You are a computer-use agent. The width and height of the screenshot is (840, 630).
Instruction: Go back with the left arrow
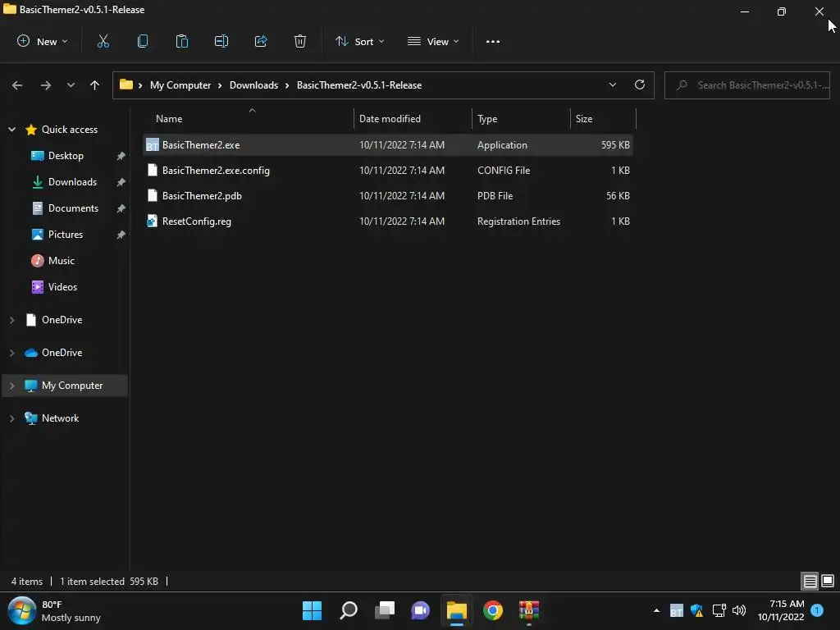pyautogui.click(x=17, y=85)
